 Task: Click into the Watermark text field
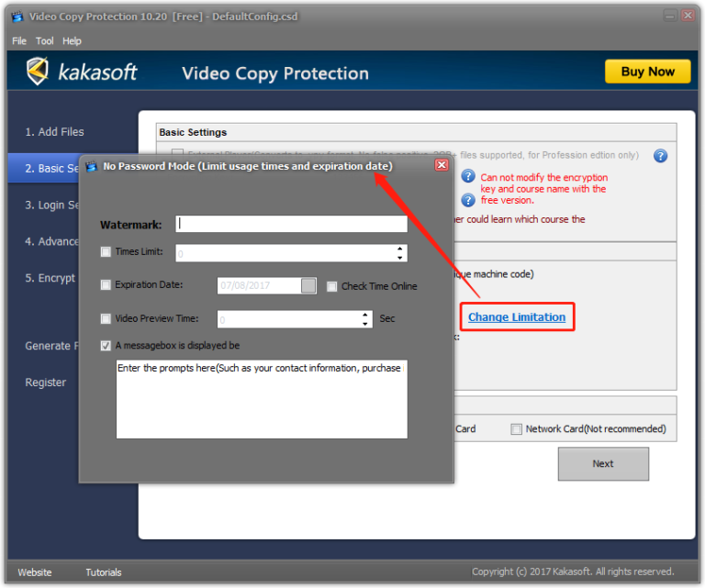(292, 224)
